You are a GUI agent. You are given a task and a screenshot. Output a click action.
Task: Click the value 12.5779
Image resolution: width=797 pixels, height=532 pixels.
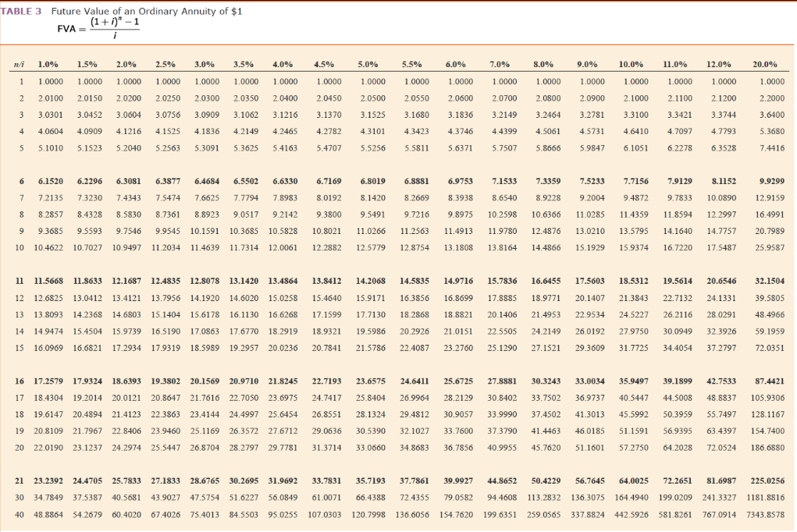(x=371, y=248)
